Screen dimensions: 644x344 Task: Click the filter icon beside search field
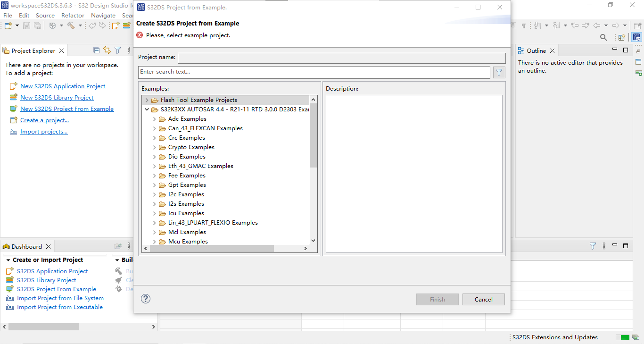(499, 72)
